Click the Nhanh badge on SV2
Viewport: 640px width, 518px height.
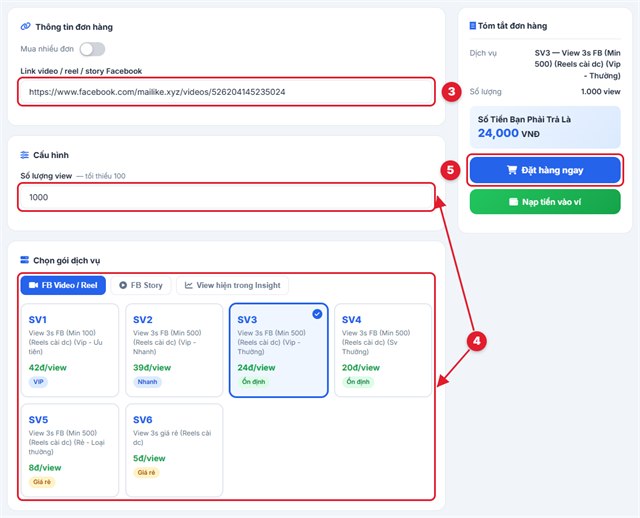tap(147, 382)
